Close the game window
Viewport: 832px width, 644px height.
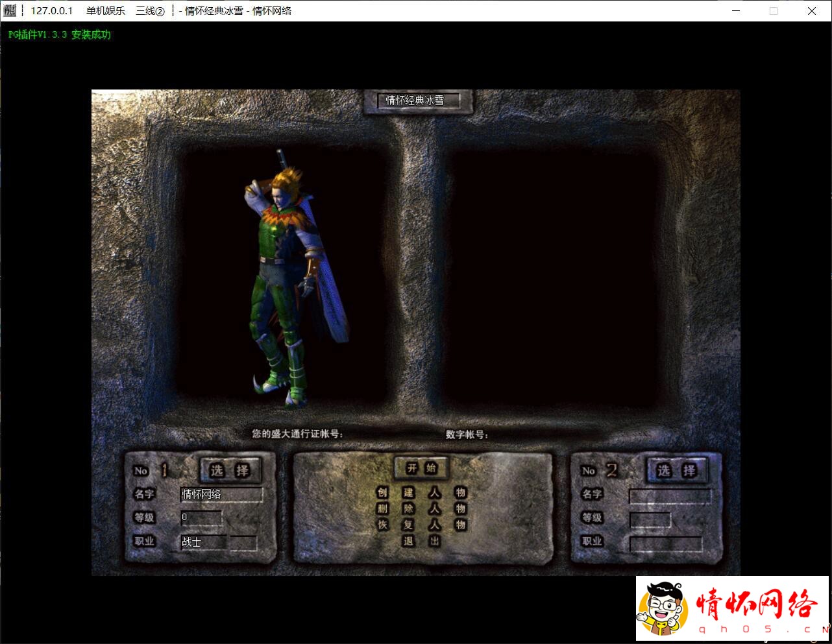tap(812, 10)
